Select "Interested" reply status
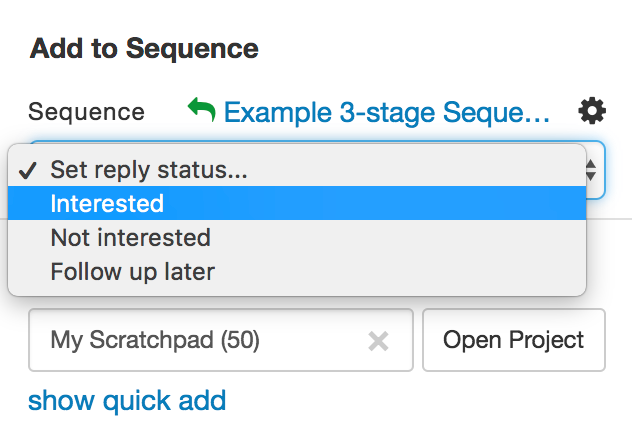The image size is (632, 434). tap(107, 204)
